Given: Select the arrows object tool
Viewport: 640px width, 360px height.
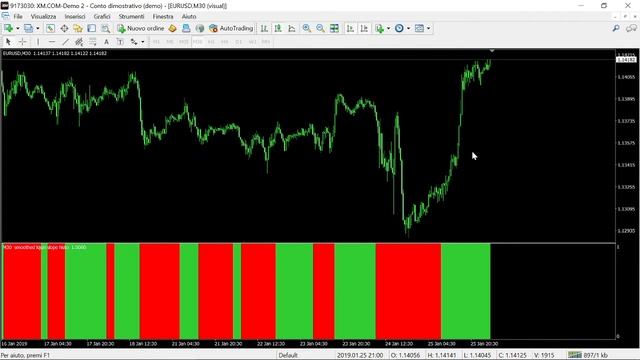Looking at the screenshot, I should click(x=133, y=42).
